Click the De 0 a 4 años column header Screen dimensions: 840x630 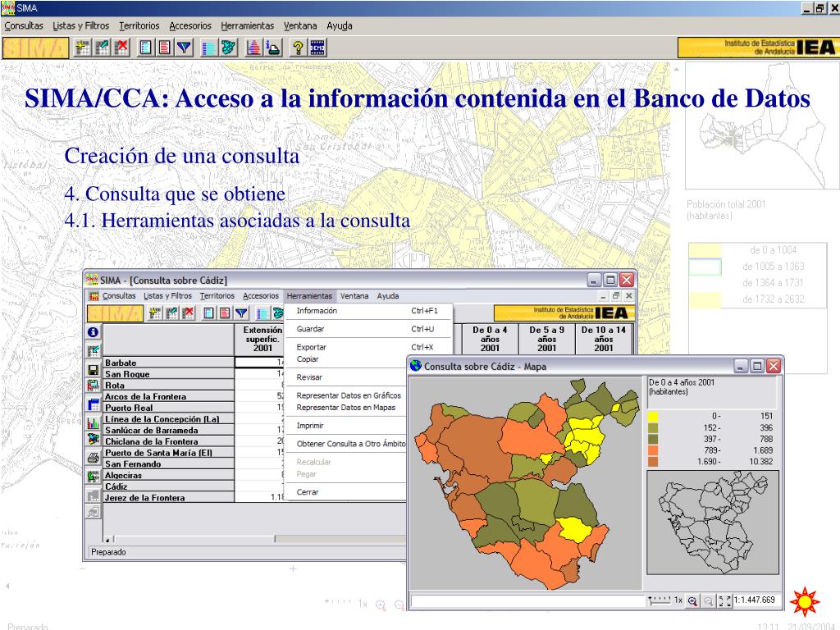[490, 339]
